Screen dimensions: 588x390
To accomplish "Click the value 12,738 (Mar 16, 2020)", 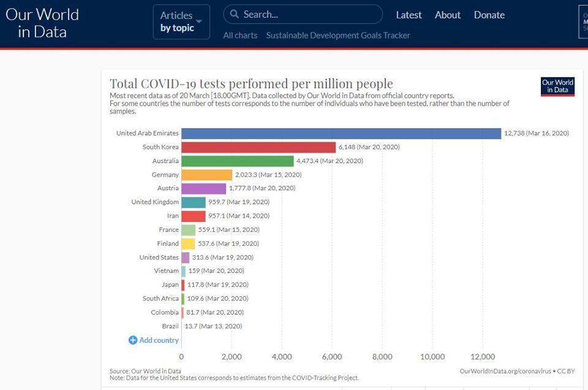I will pos(537,133).
